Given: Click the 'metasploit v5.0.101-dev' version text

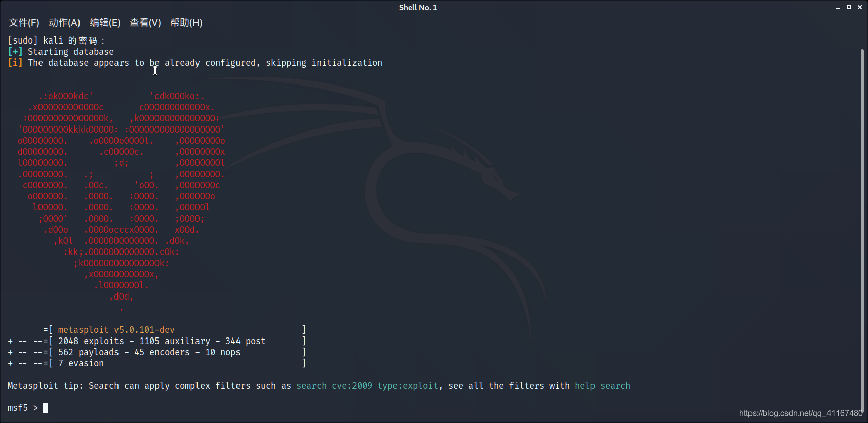Looking at the screenshot, I should pyautogui.click(x=116, y=330).
